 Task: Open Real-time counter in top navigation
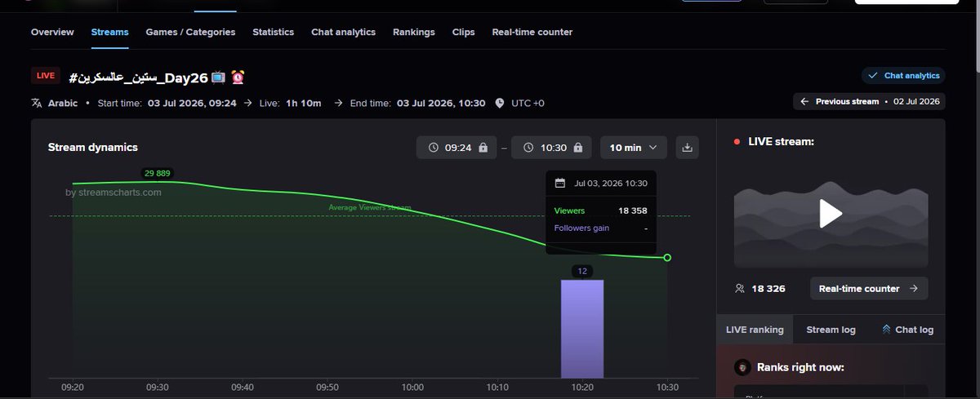coord(532,33)
